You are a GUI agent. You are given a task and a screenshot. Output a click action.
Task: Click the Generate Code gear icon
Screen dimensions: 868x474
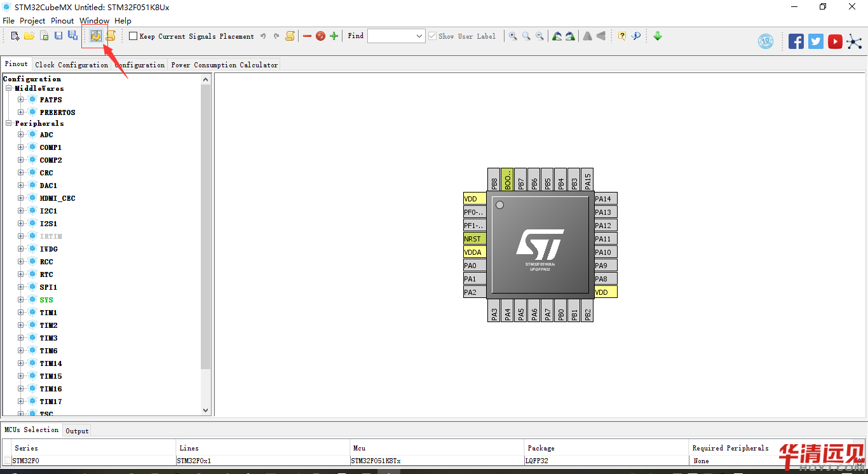[x=96, y=36]
